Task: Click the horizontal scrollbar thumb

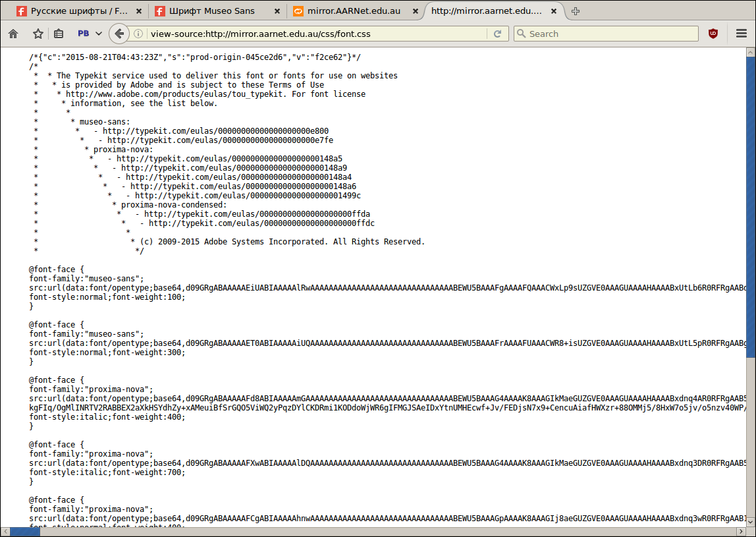Action: 24,532
